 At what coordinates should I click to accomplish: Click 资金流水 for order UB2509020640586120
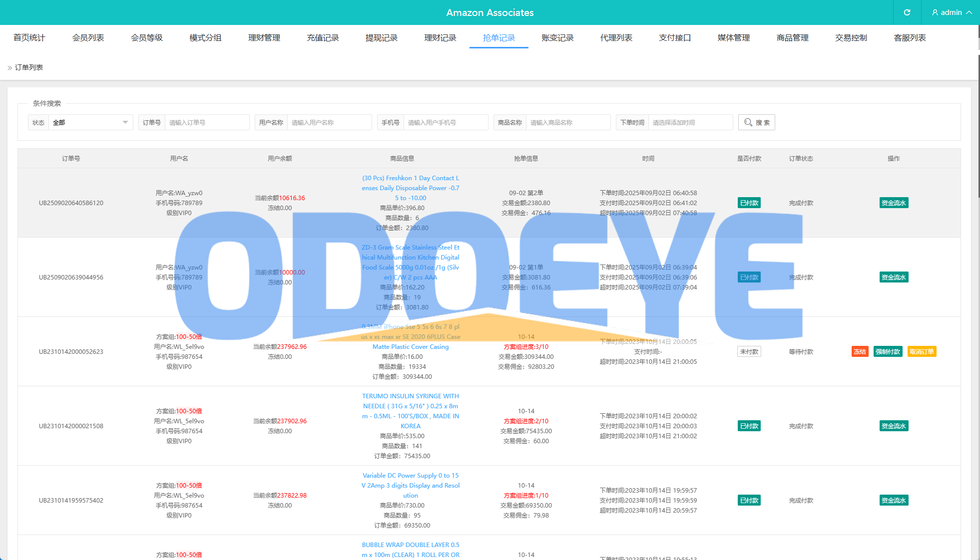pos(893,203)
